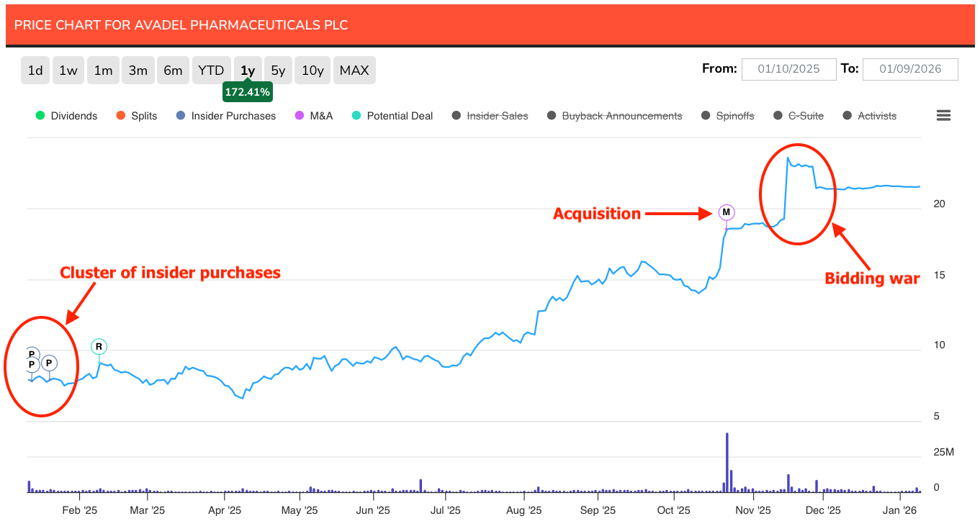Click the From date field

coord(789,69)
